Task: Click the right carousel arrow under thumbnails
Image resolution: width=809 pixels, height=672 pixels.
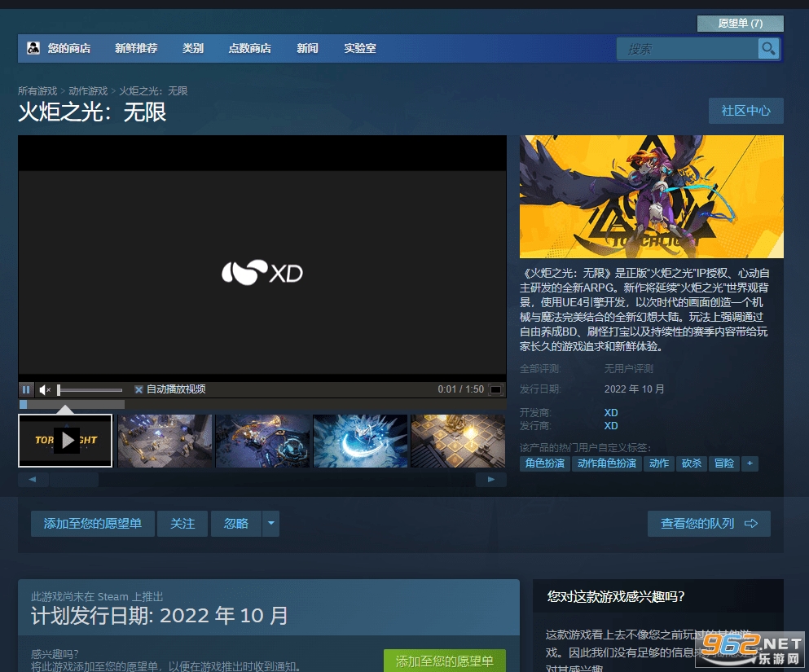Action: 490,479
